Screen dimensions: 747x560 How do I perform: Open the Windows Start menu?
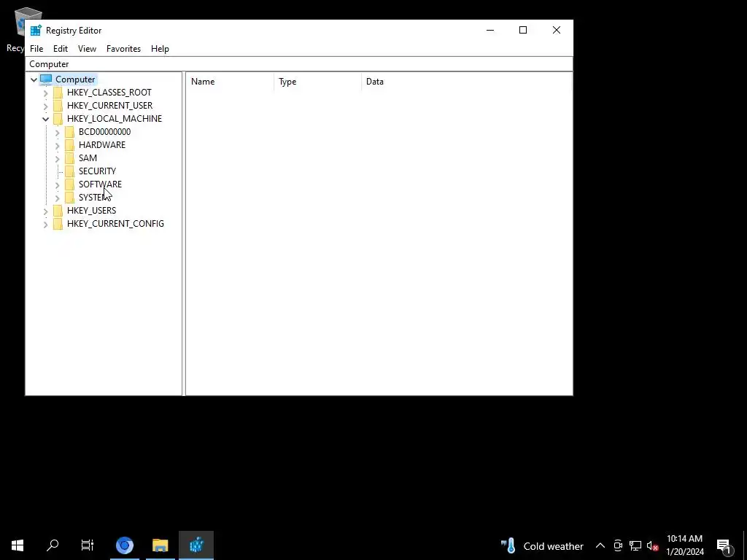click(18, 545)
